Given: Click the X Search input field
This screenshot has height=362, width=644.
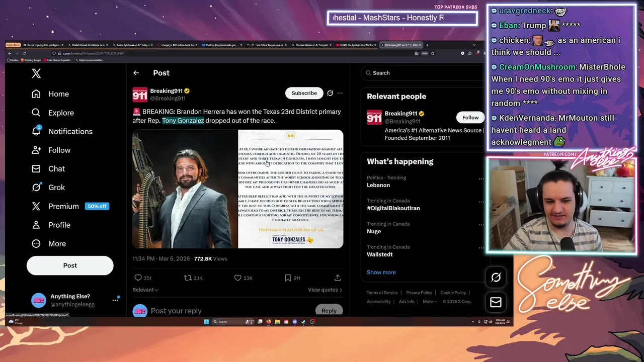Looking at the screenshot, I should (423, 73).
